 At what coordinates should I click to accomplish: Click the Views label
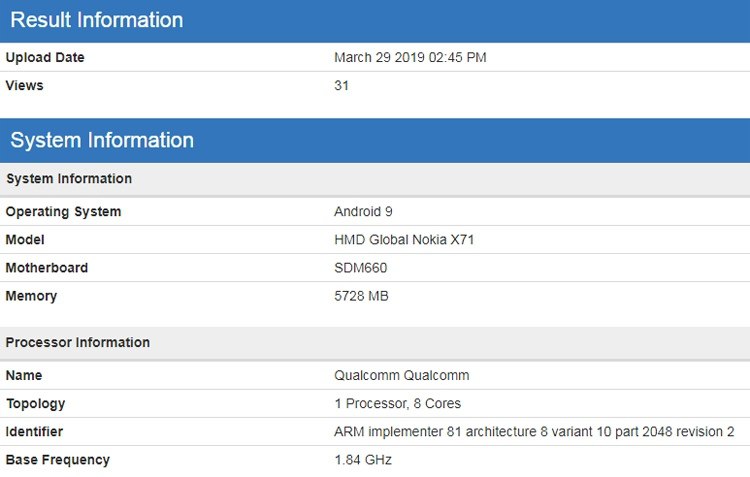pos(25,86)
